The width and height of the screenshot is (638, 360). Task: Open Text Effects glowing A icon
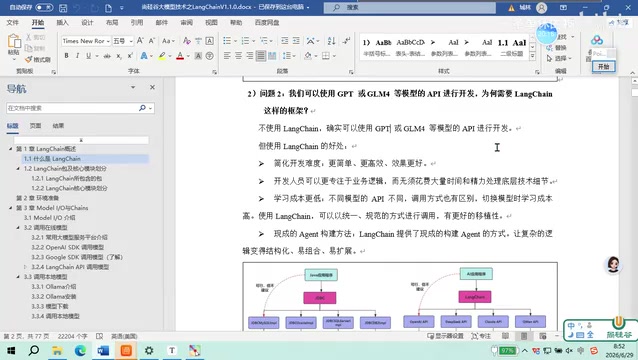pos(144,56)
